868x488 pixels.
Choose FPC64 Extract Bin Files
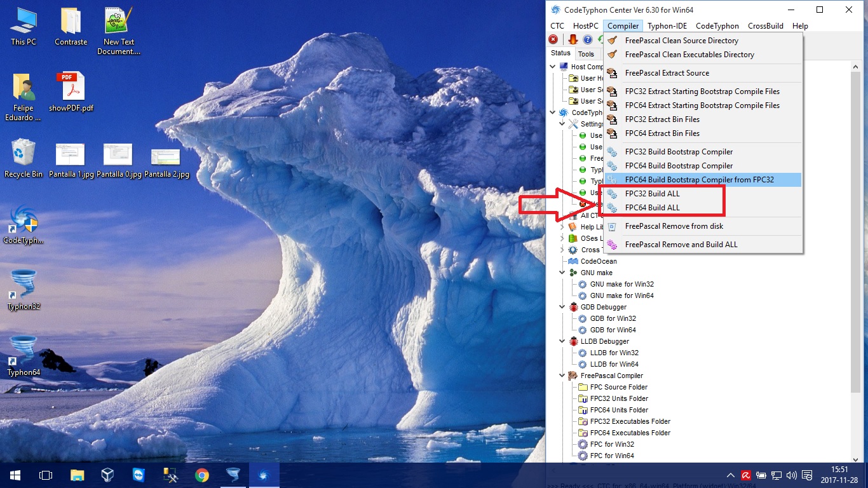point(703,133)
